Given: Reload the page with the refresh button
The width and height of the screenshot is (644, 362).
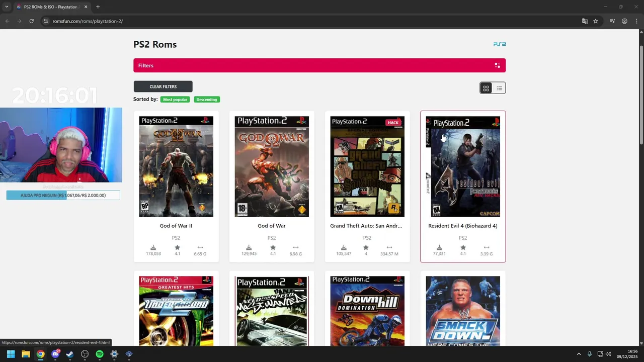Looking at the screenshot, I should coord(31,21).
